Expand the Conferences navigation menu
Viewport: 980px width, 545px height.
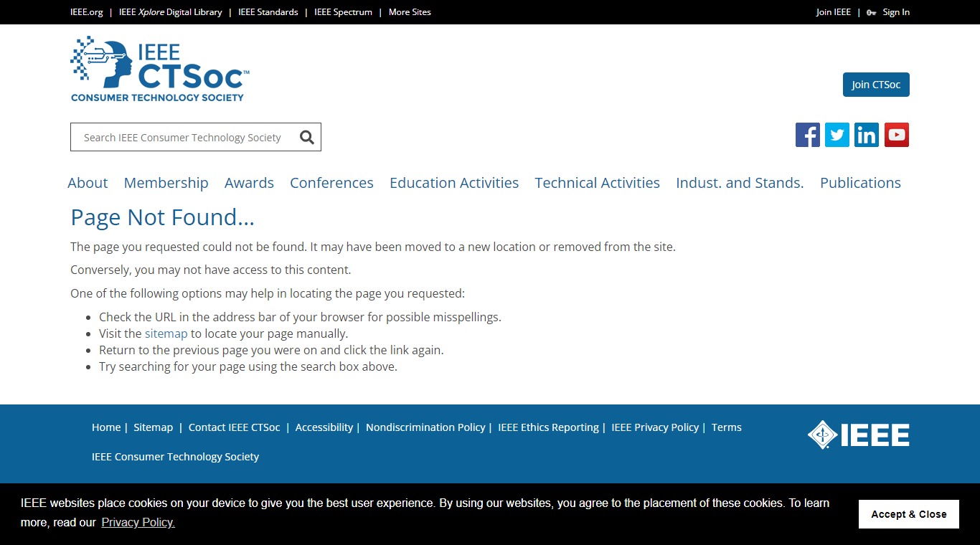[331, 183]
